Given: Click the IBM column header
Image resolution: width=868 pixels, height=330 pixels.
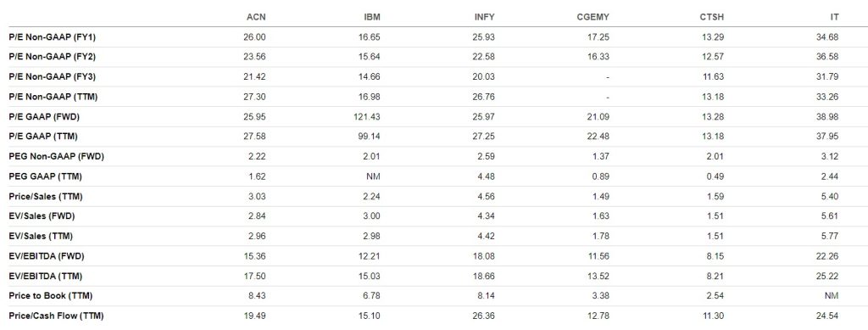Looking at the screenshot, I should tap(372, 17).
